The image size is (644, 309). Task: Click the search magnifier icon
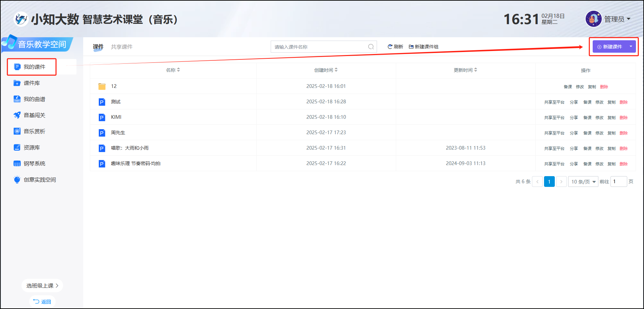[371, 47]
